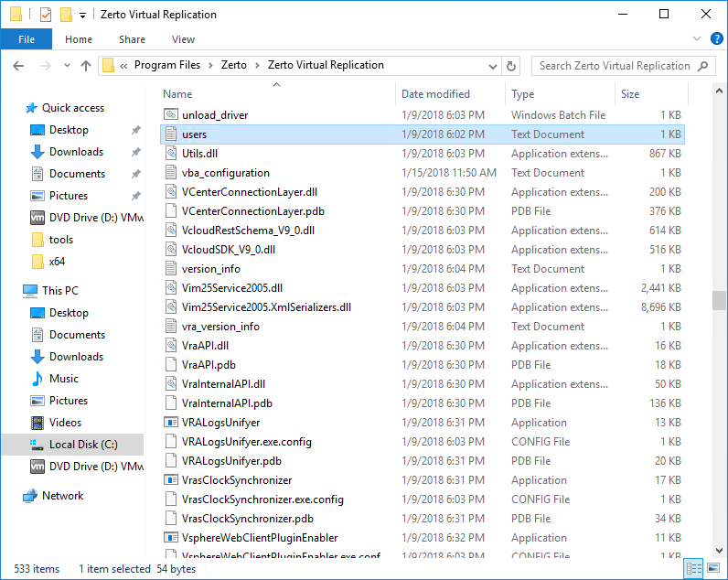The height and width of the screenshot is (580, 728).
Task: Open the Customize Quick Access Toolbar dropdown
Action: (82, 16)
